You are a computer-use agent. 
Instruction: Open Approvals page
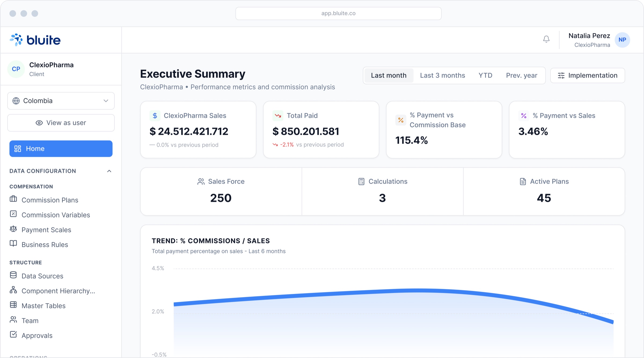pos(37,335)
